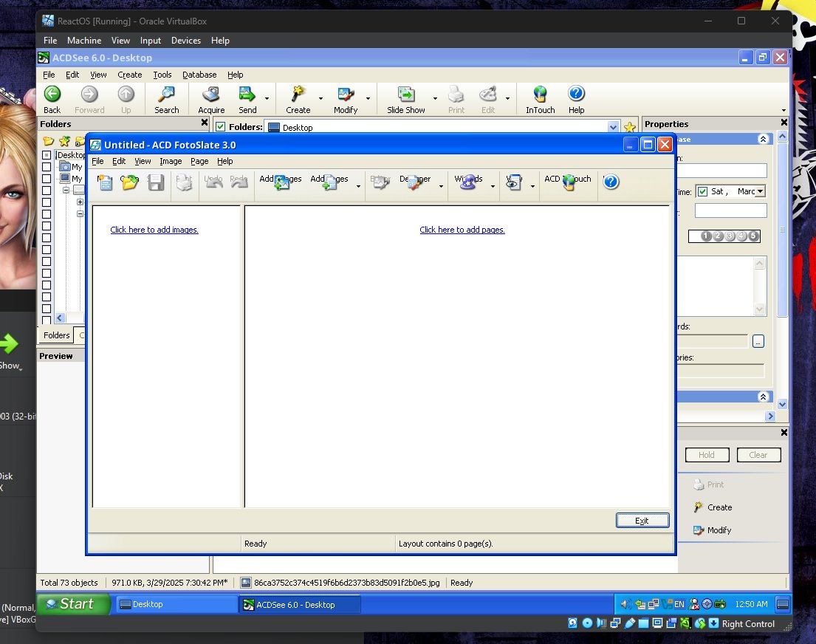Click the Editor icon in FotoSlate
The height and width of the screenshot is (644, 816).
tap(380, 182)
